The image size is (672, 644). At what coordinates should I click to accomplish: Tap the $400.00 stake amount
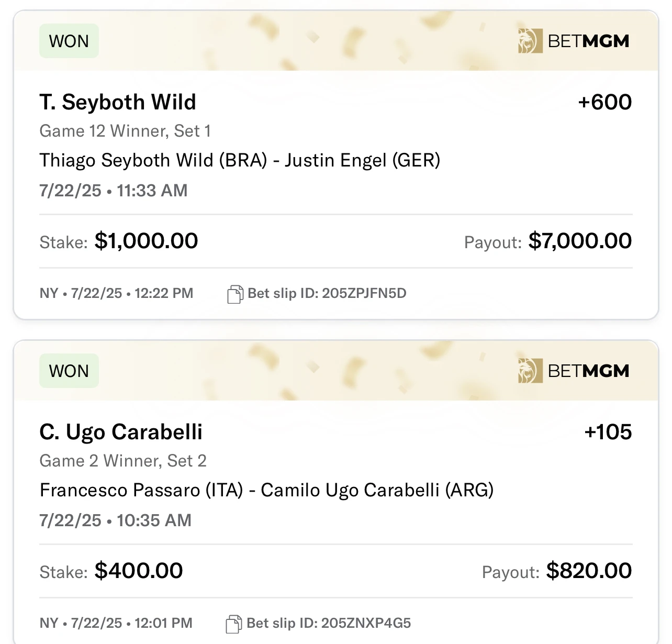click(139, 571)
